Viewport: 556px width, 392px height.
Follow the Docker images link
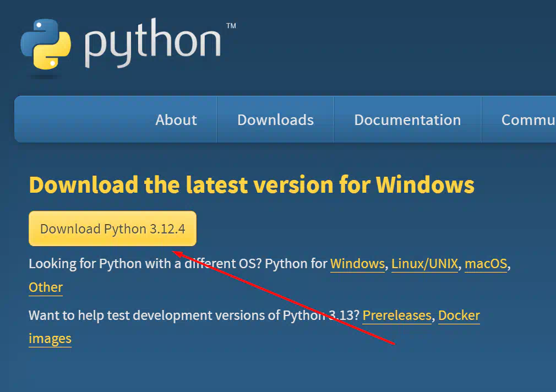pyautogui.click(x=459, y=315)
